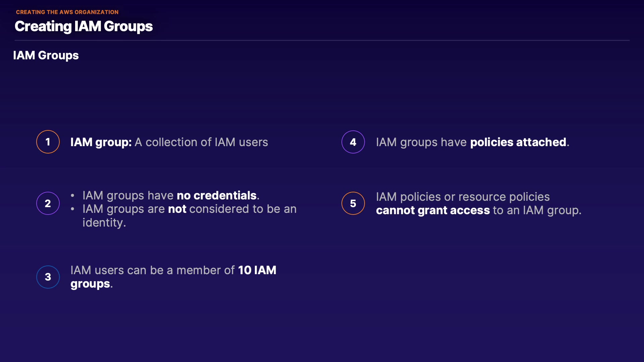The width and height of the screenshot is (644, 362).
Task: Click 'IAM group:' bold label
Action: pyautogui.click(x=101, y=142)
